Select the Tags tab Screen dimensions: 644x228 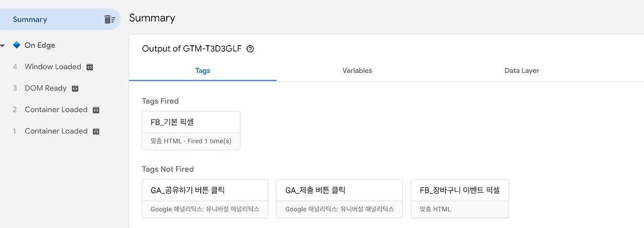coord(203,71)
